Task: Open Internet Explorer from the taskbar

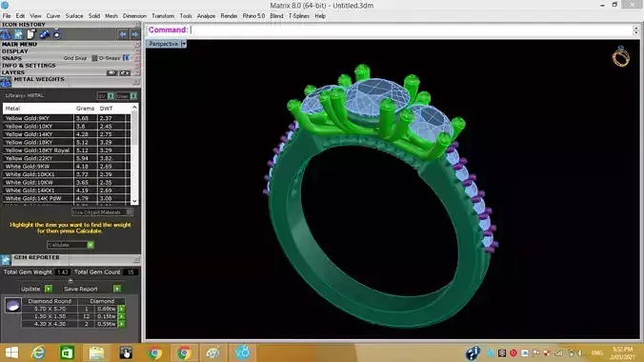Action: (39, 353)
